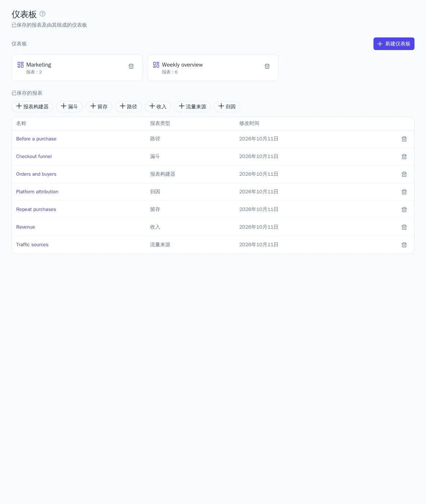Click trash icon for Before a purchase report
This screenshot has height=504, width=426.
[x=404, y=139]
